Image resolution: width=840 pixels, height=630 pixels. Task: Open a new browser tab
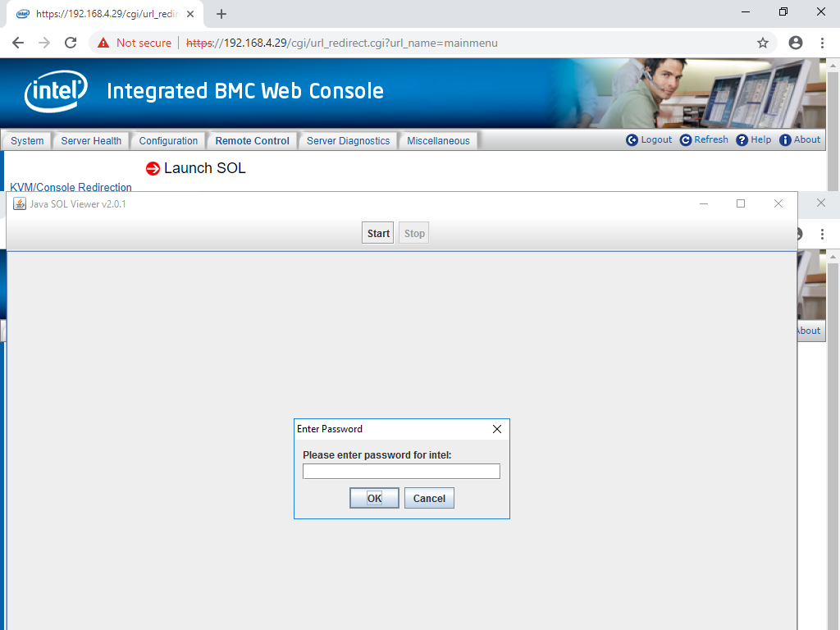pyautogui.click(x=221, y=14)
